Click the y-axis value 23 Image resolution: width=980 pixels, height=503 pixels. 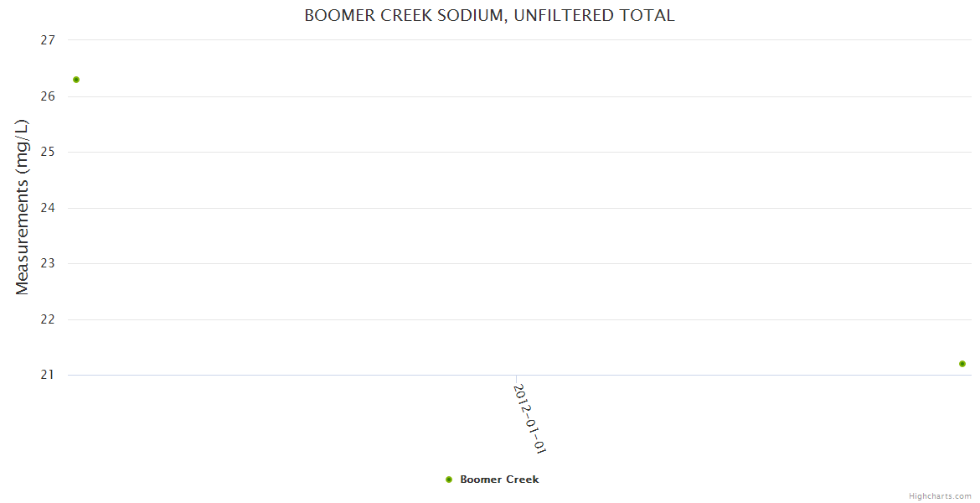pos(47,263)
